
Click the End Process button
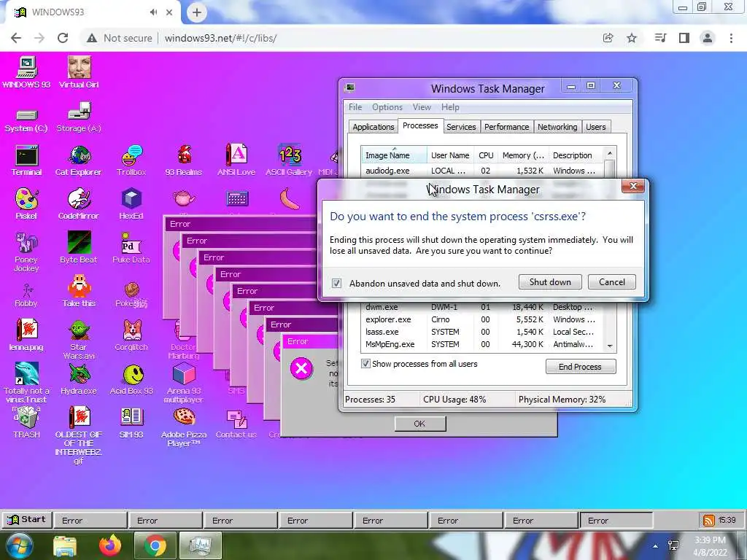[x=580, y=367]
